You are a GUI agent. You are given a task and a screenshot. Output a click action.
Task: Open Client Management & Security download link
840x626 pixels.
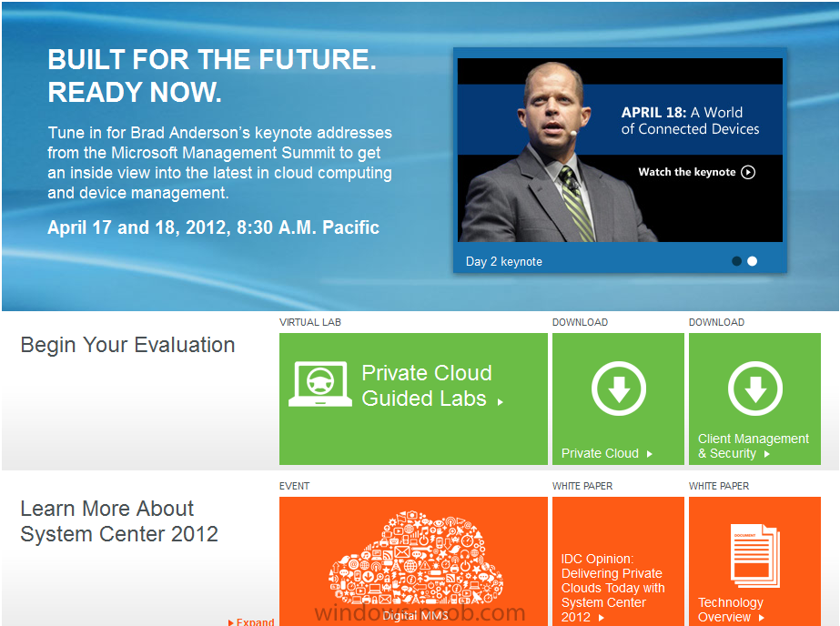(754, 446)
